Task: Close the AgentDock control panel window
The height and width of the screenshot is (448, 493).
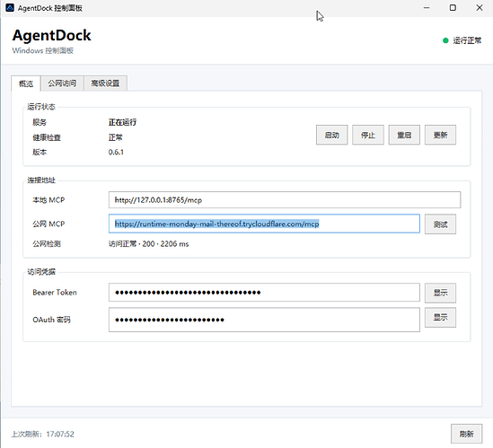Action: (x=480, y=8)
